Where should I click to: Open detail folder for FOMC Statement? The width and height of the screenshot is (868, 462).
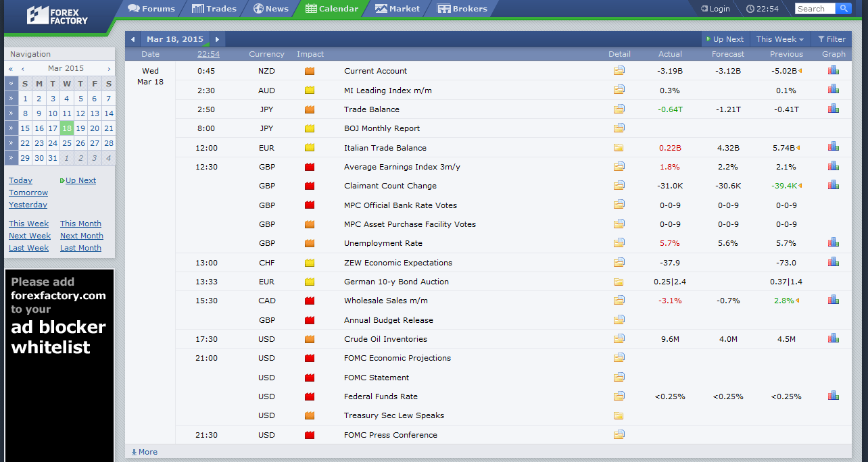point(619,377)
